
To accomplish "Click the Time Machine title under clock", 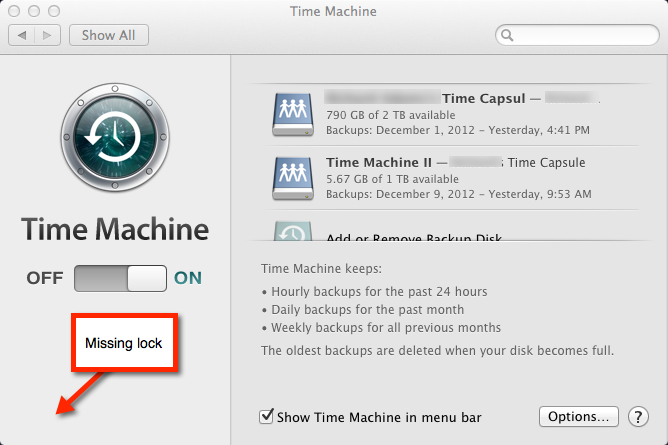I will tap(115, 229).
